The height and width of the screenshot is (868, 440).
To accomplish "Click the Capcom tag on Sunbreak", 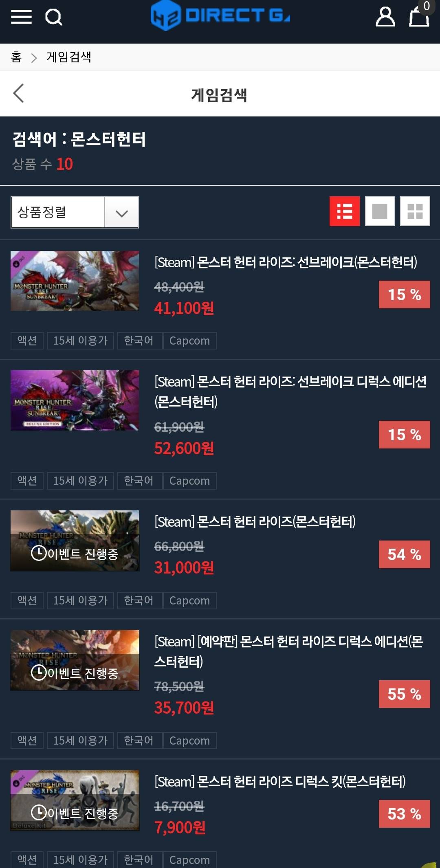I will pos(189,341).
